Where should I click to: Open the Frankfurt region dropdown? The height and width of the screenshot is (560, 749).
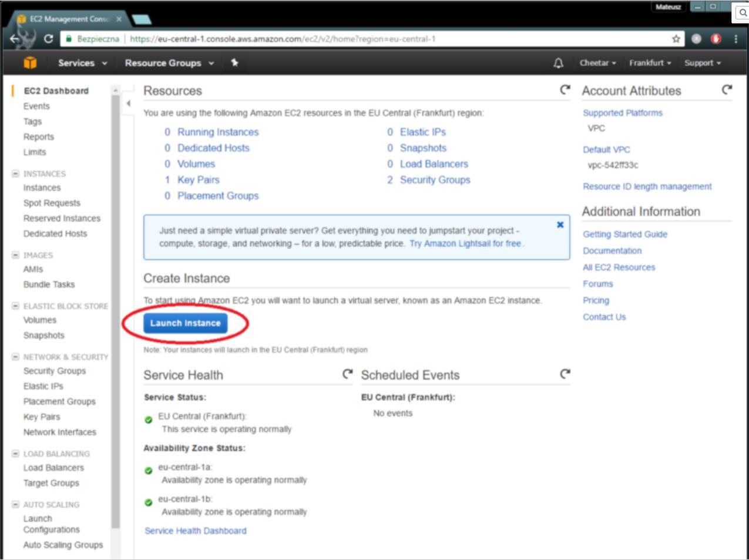point(650,63)
